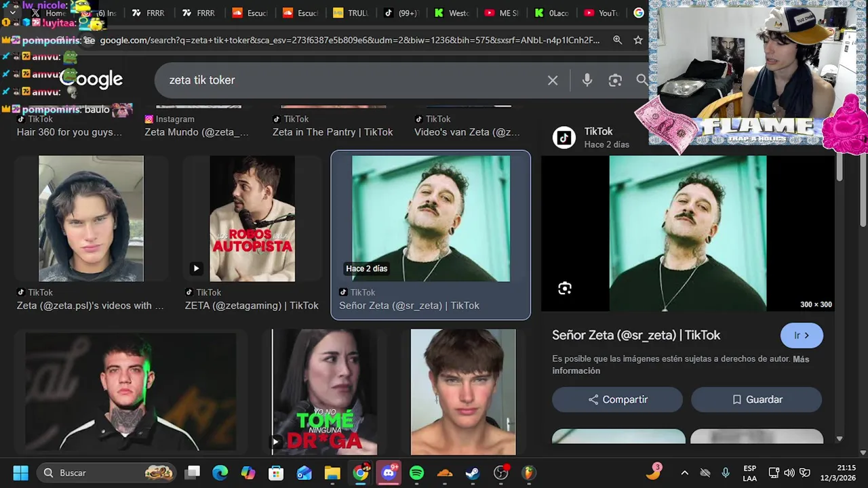Switch to the TRULL tab
The height and width of the screenshot is (488, 868).
(351, 13)
